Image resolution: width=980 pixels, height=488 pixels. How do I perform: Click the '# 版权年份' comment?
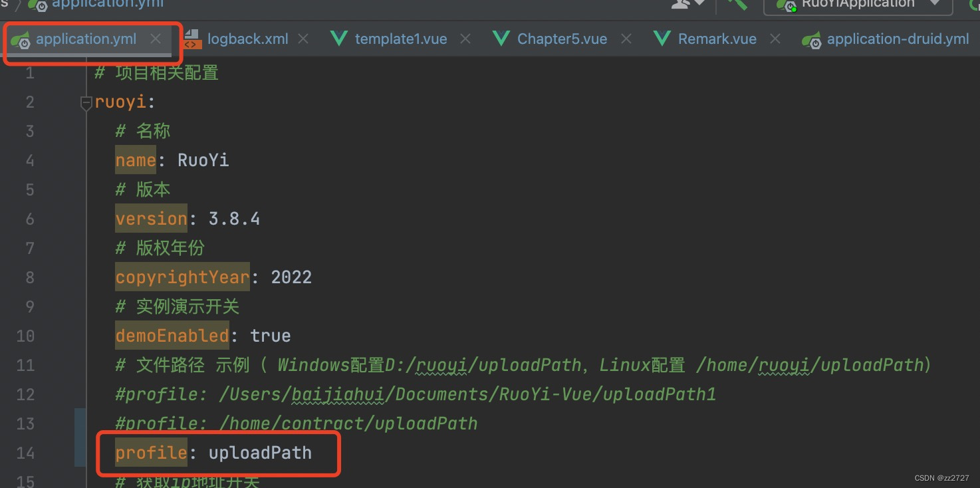(x=160, y=248)
